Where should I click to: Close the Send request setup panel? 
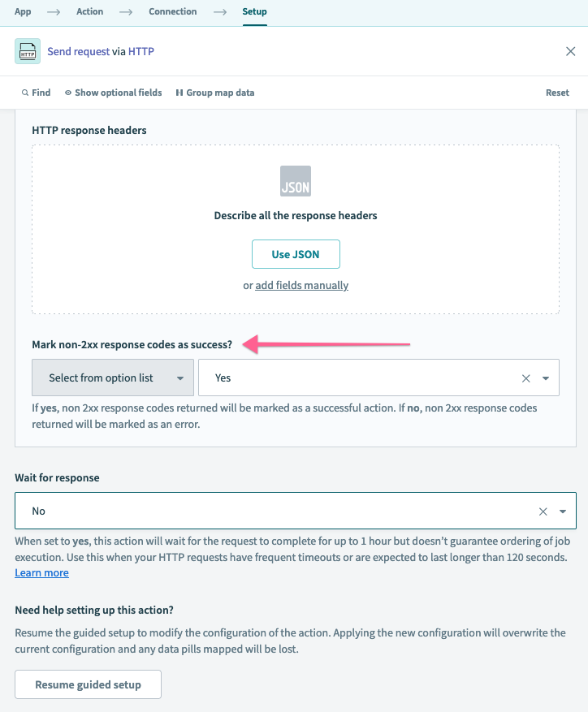[x=570, y=51]
